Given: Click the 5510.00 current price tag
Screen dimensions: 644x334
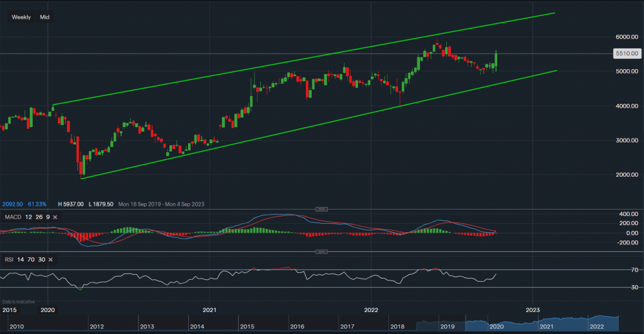Looking at the screenshot, I should tap(625, 54).
